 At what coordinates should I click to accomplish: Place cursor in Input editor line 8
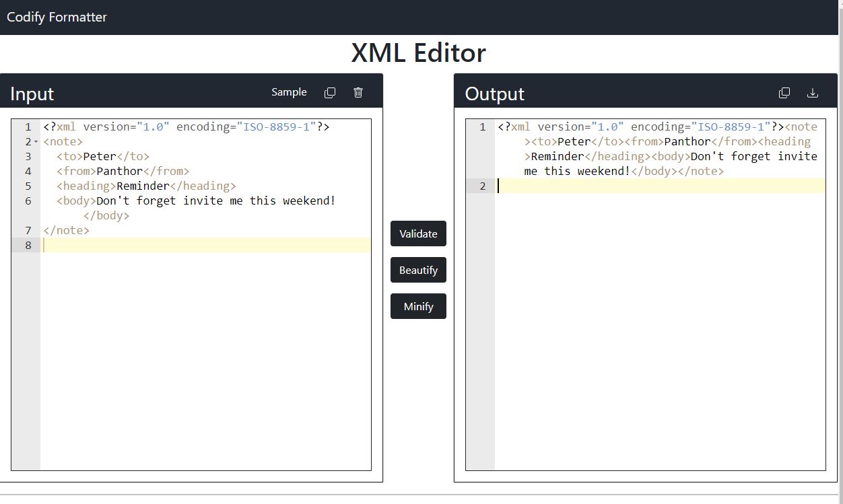[x=206, y=245]
